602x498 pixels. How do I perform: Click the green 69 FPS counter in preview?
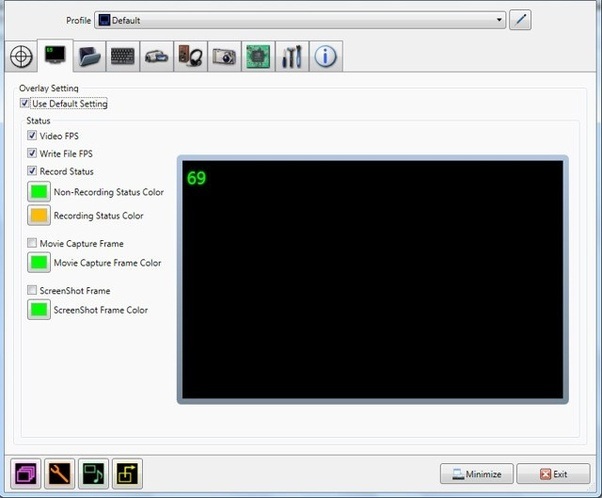coord(196,178)
